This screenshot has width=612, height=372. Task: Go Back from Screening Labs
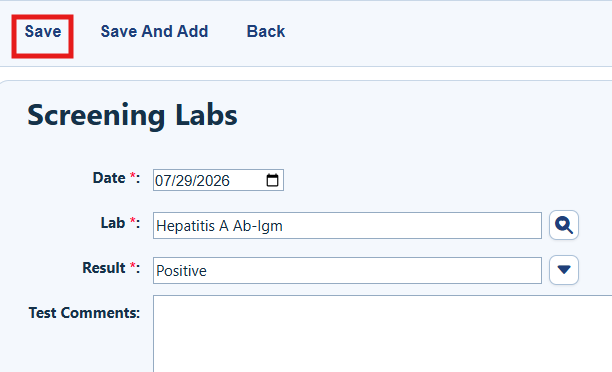[x=266, y=32]
